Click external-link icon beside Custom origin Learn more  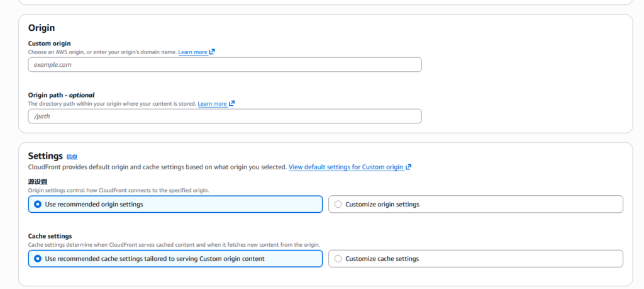point(213,52)
